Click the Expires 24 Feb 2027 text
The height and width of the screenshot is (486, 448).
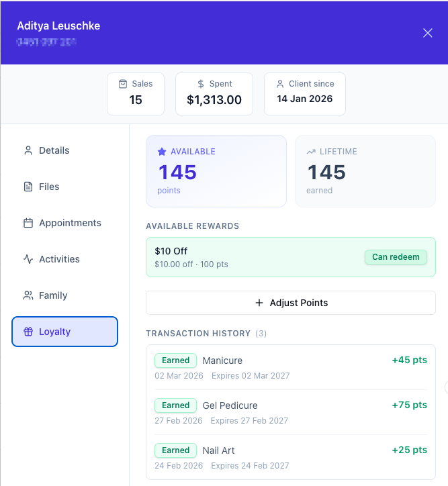pos(250,466)
